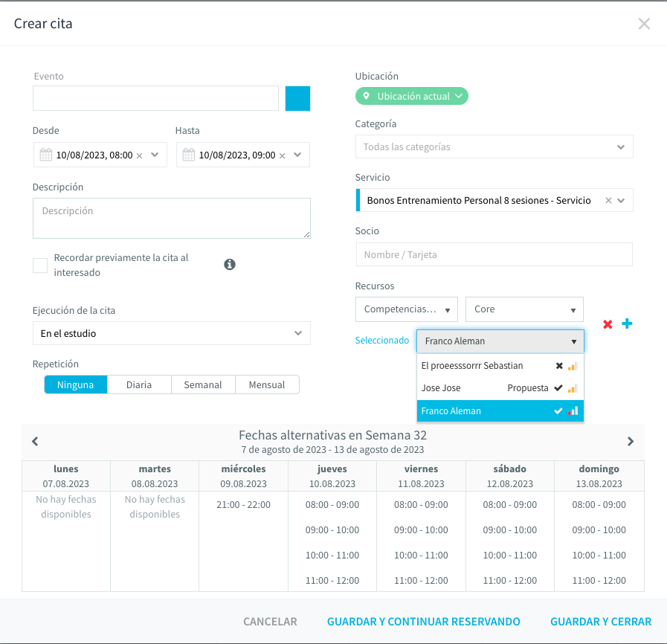Go to next week of alternative dates
Image resolution: width=667 pixels, height=644 pixels.
[x=631, y=442]
